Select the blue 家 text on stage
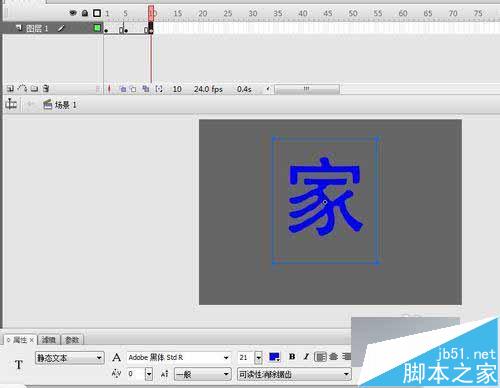The width and height of the screenshot is (500, 388). coord(325,197)
